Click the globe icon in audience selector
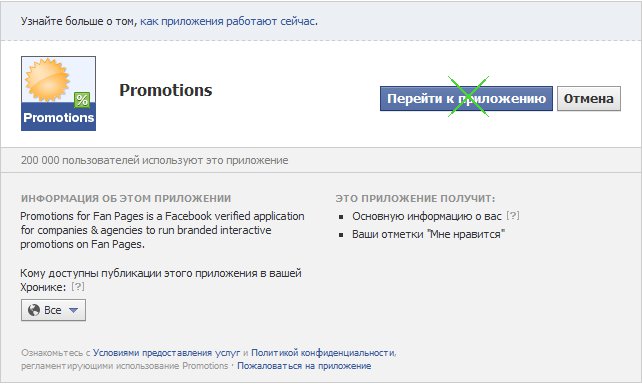 coord(34,310)
